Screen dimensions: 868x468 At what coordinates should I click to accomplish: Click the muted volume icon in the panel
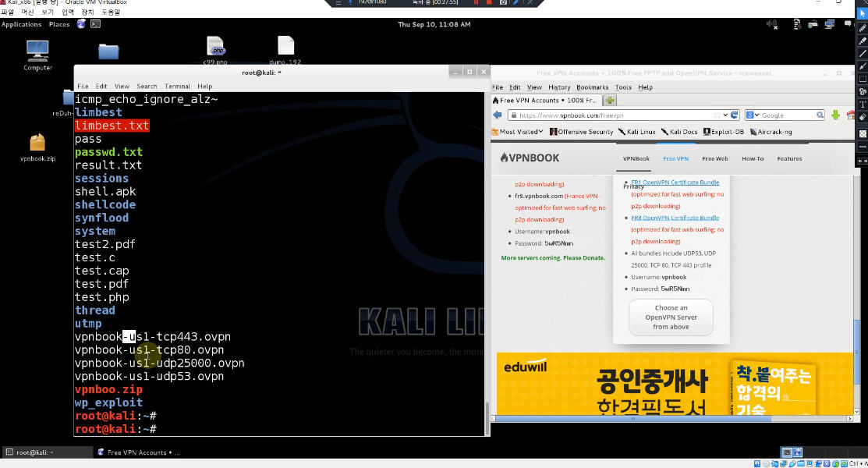tap(771, 24)
